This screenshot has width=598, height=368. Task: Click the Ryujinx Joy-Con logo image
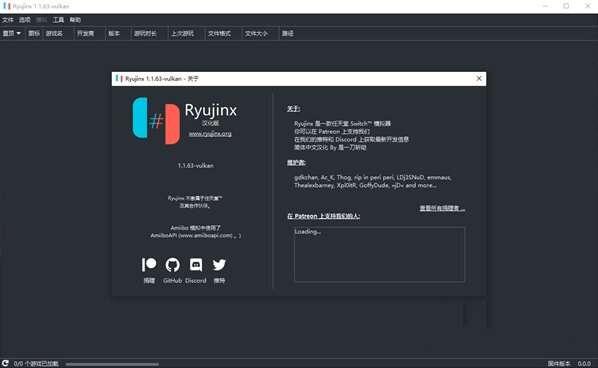click(156, 121)
